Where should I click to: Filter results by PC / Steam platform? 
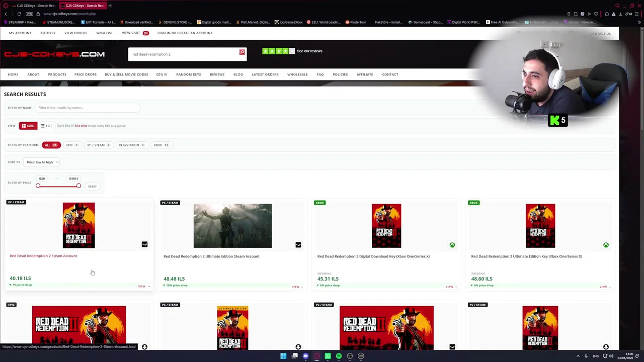98,145
